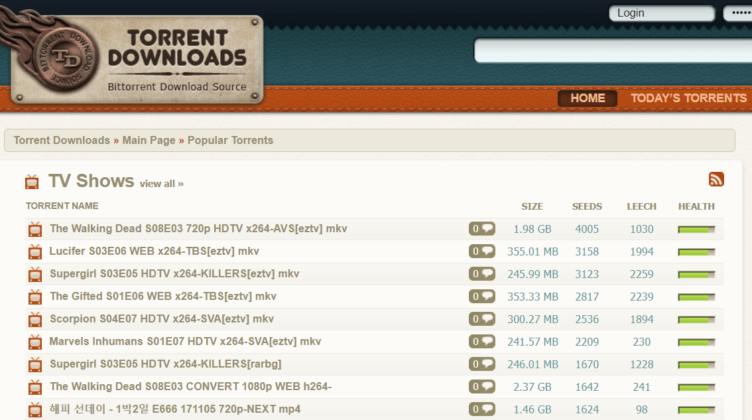Open the E666 171105 720p-NEXT mp4 torrent

click(x=175, y=409)
